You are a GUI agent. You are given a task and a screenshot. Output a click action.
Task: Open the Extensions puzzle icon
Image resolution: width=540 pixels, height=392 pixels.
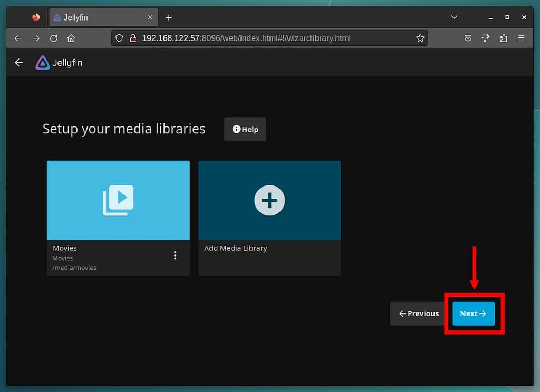(504, 38)
